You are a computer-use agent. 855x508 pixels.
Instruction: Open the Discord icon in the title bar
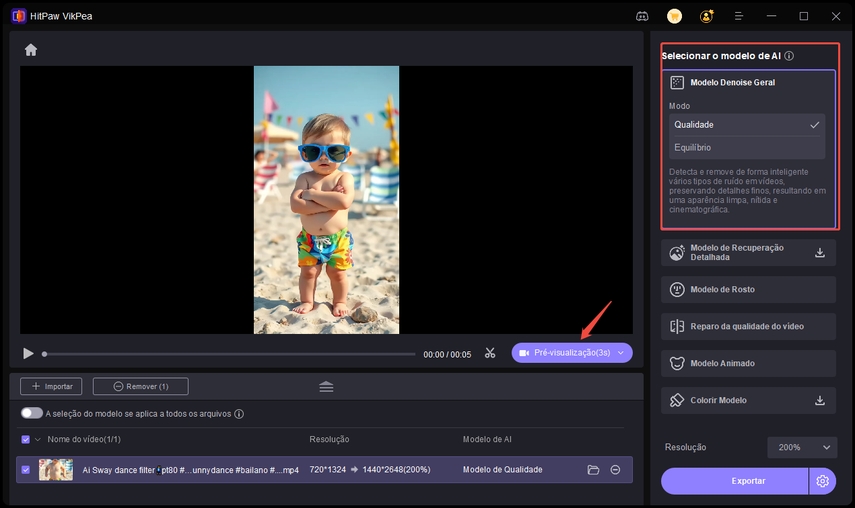(x=642, y=16)
